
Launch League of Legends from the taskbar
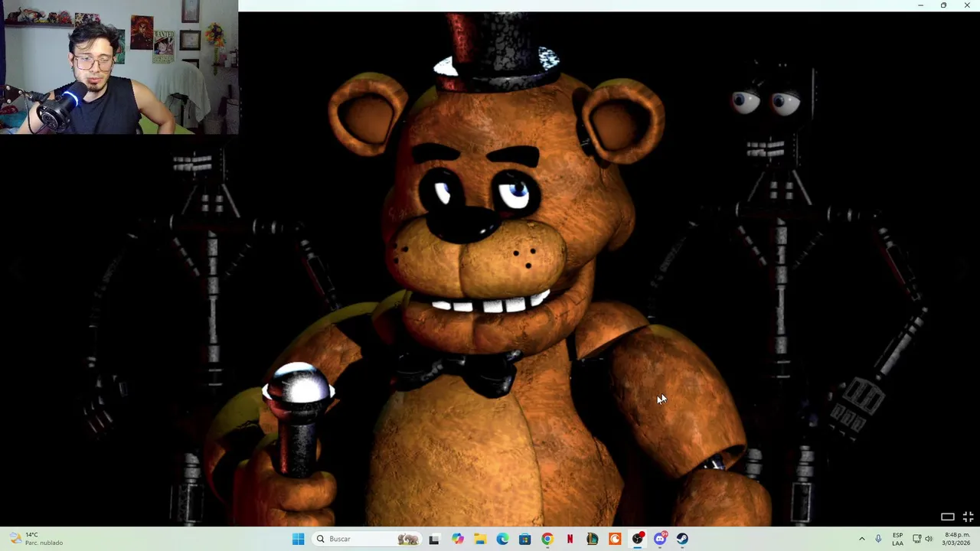pyautogui.click(x=593, y=539)
